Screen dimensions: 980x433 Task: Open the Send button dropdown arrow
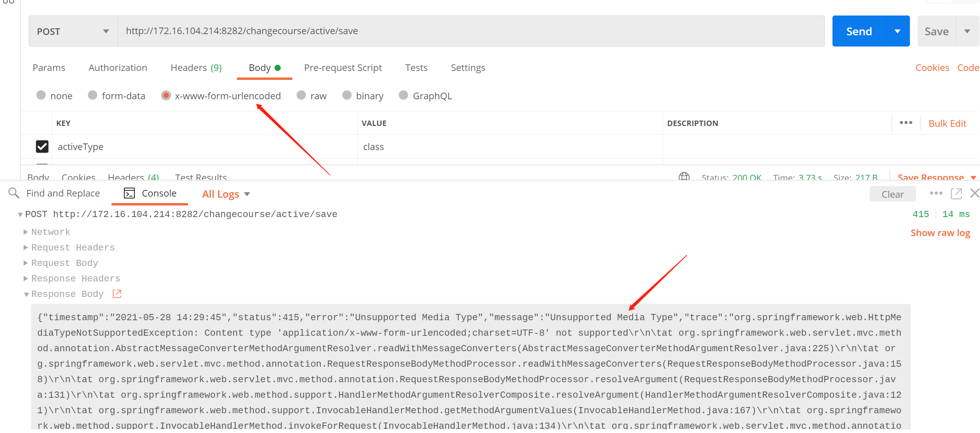(898, 31)
